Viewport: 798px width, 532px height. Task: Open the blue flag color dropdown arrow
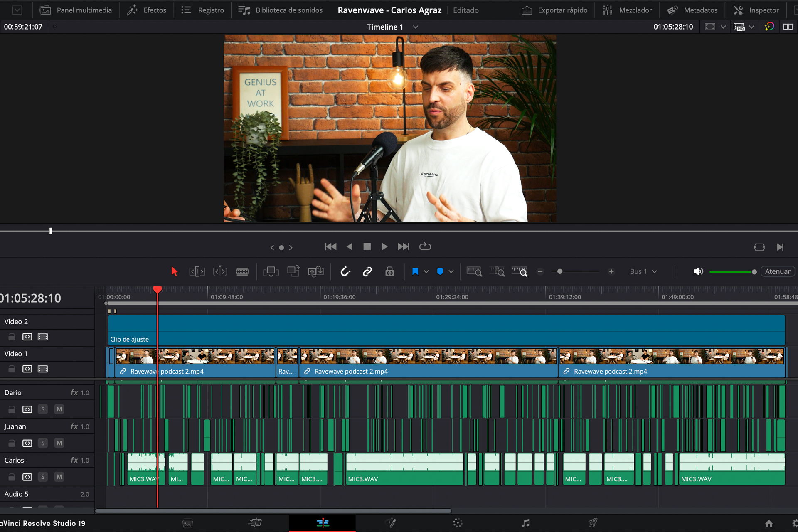click(x=426, y=271)
